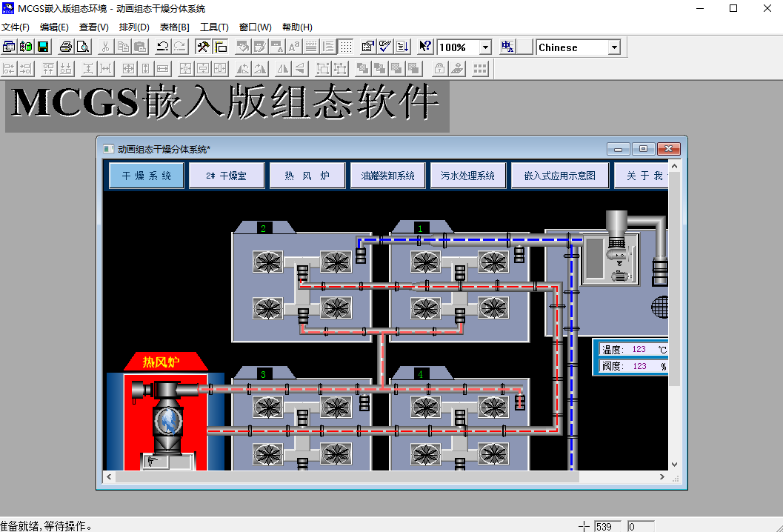Open the Chinese language dropdown
This screenshot has width=783, height=532.
(614, 47)
